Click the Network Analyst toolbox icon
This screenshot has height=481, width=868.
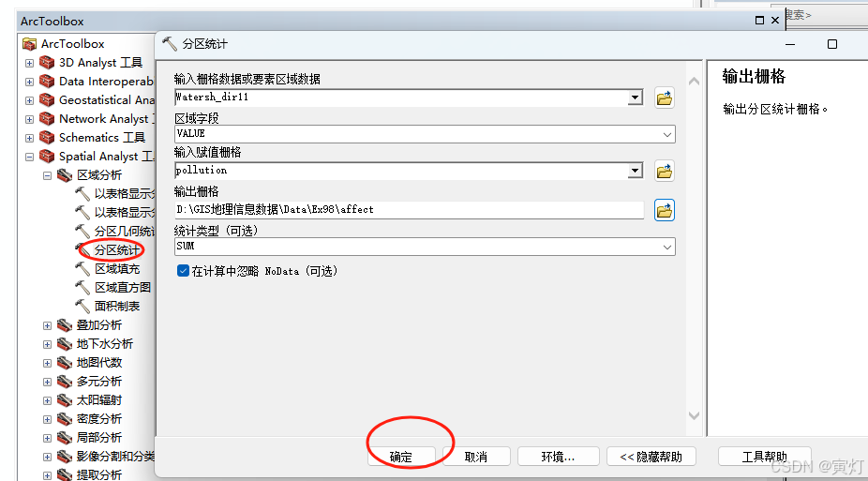[x=47, y=119]
